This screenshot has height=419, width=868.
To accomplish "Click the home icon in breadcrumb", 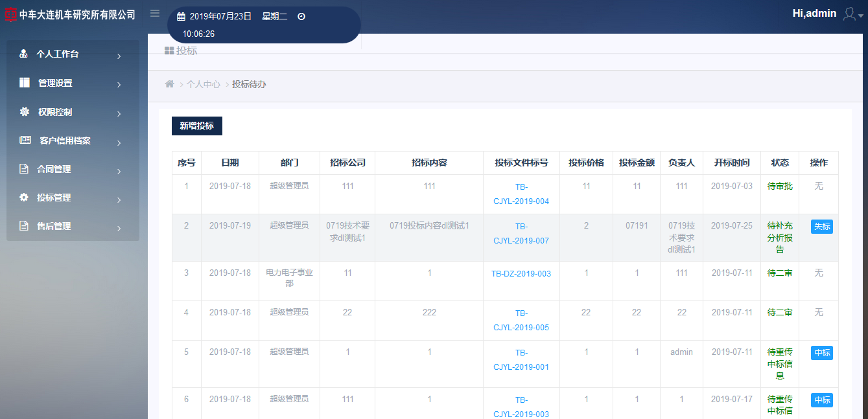I will point(170,84).
